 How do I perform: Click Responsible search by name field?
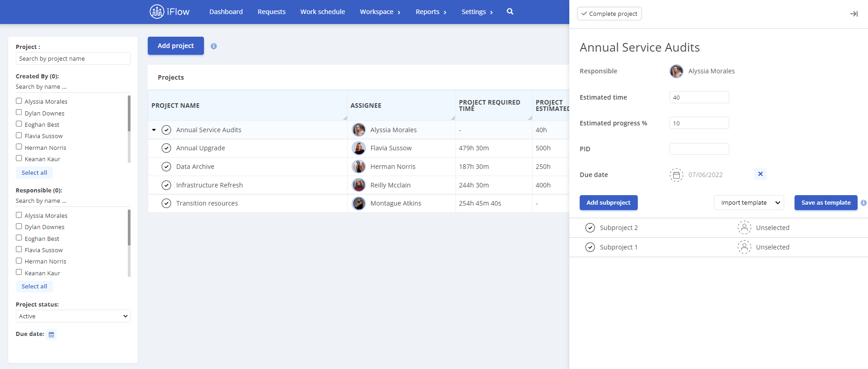[73, 201]
